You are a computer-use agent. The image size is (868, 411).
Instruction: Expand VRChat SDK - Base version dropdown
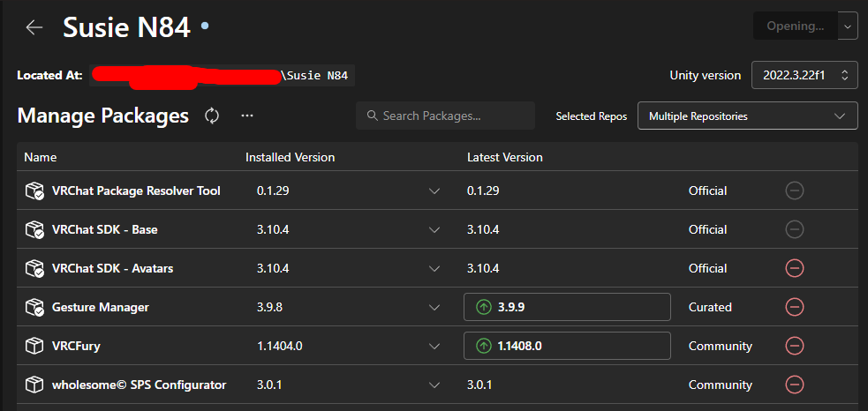(434, 229)
